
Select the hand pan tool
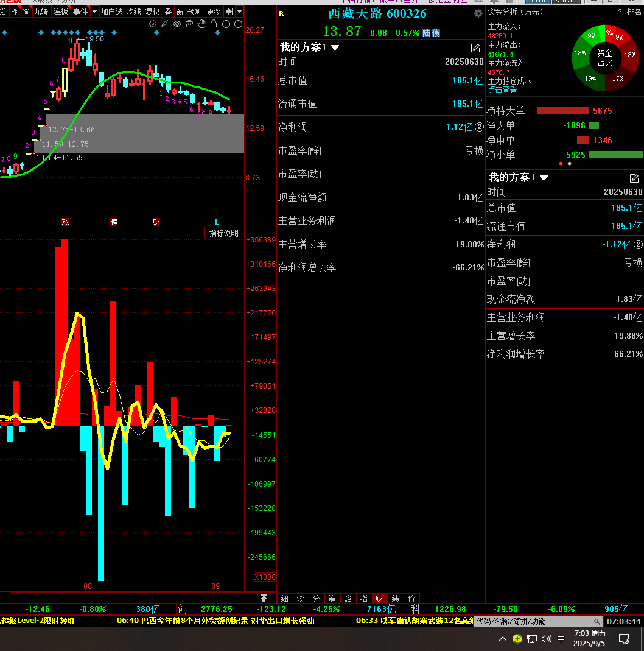click(x=201, y=24)
